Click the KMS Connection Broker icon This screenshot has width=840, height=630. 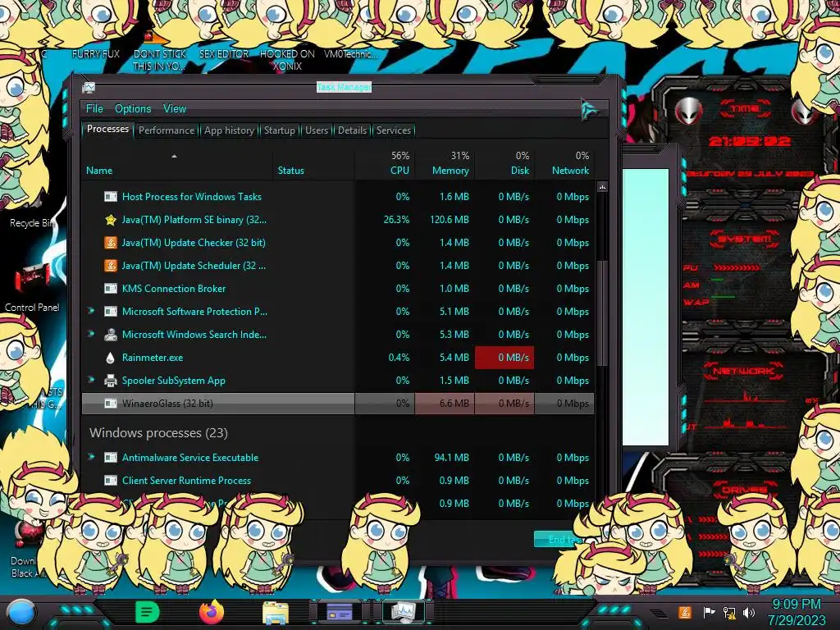[x=111, y=289]
